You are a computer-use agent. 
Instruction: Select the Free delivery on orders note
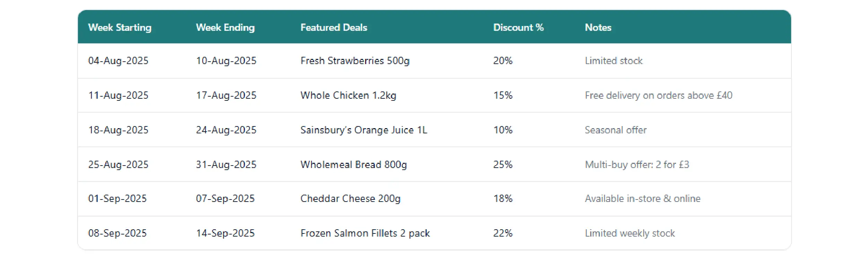(x=658, y=95)
